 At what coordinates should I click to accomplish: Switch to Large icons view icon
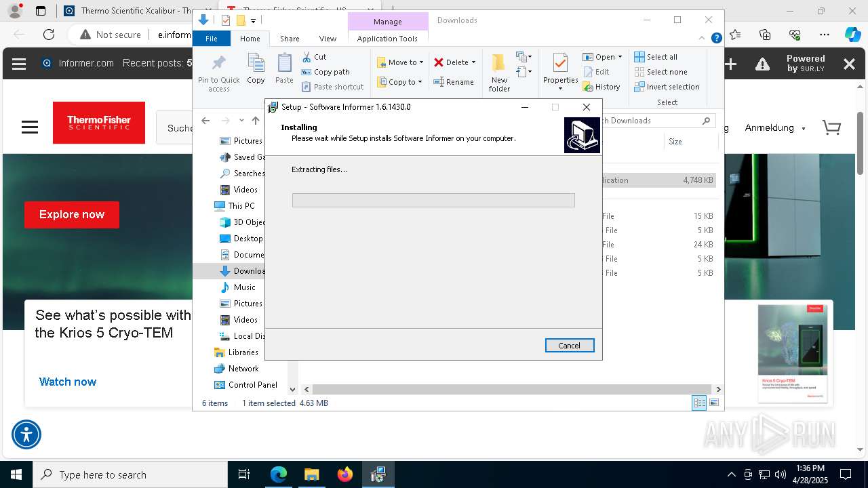pyautogui.click(x=713, y=403)
